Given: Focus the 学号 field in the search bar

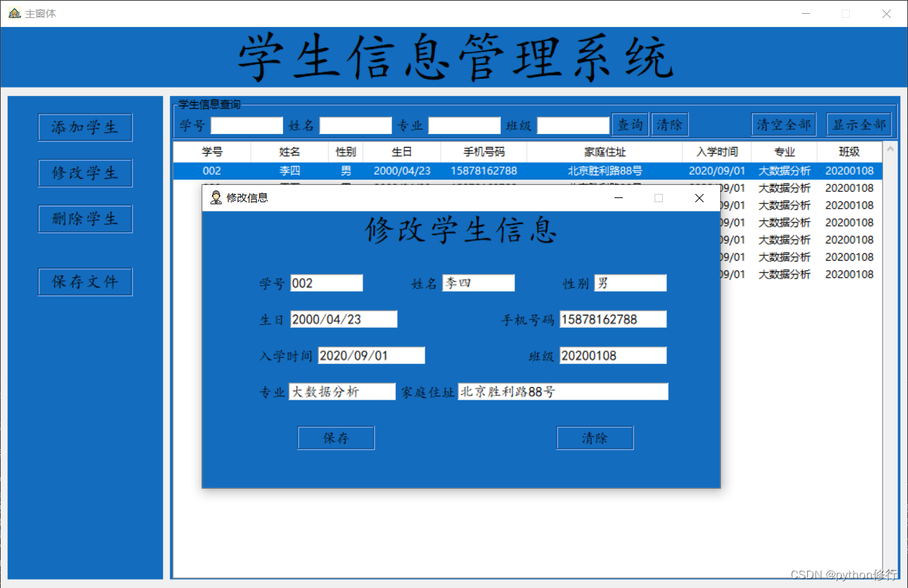Looking at the screenshot, I should click(x=247, y=126).
